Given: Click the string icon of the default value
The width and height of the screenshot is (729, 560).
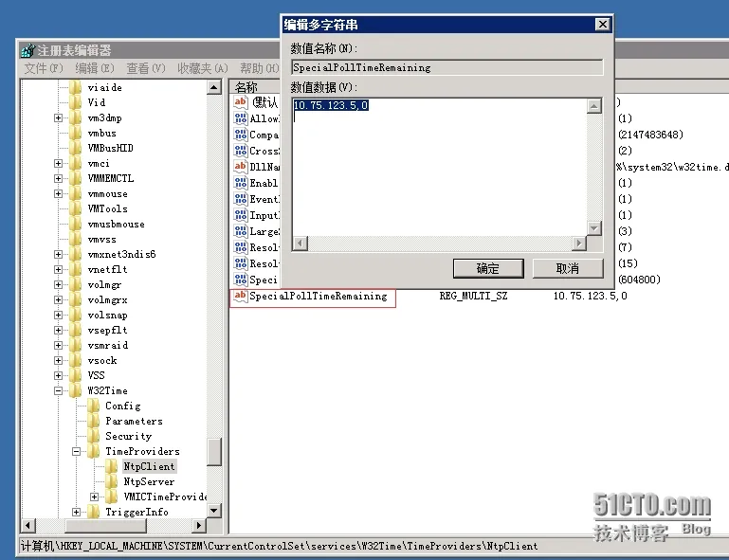Looking at the screenshot, I should coord(241,101).
